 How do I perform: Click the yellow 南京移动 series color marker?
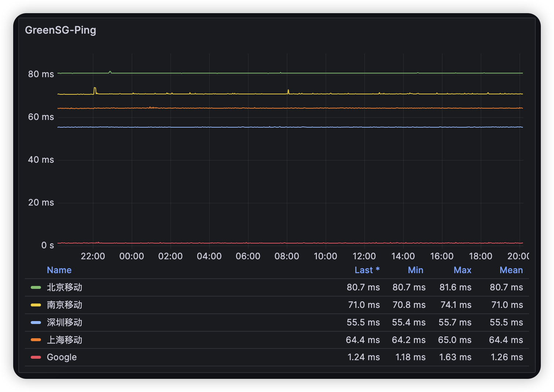tap(36, 305)
